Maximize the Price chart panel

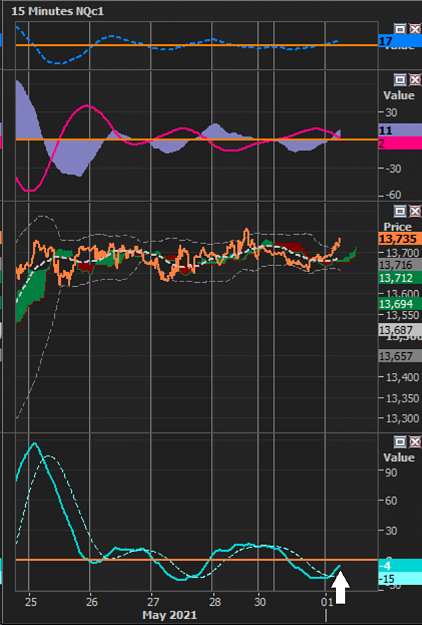click(400, 211)
